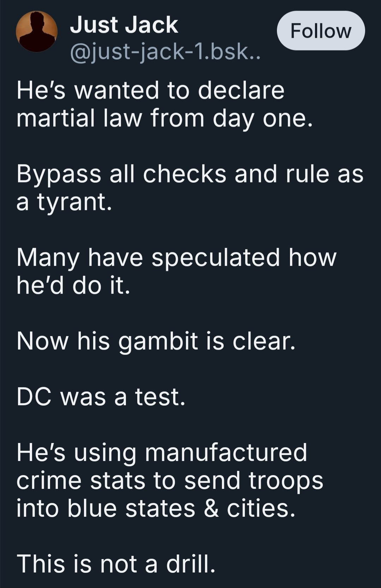Click the line "he'd do it."
The width and height of the screenshot is (381, 588).
tap(73, 285)
